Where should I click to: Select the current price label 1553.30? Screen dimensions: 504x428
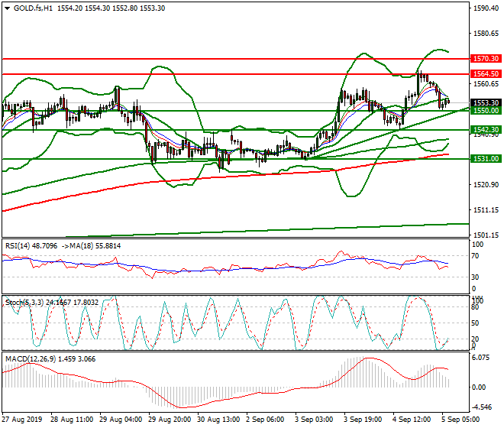coord(486,103)
